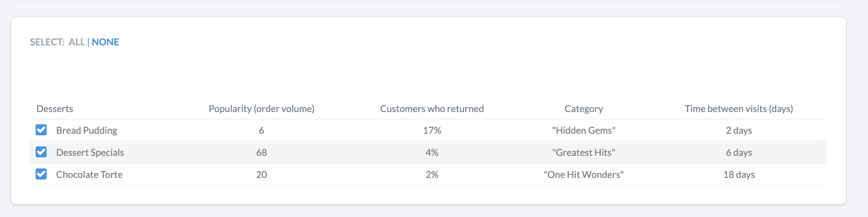The height and width of the screenshot is (217, 868).
Task: Toggle the Dessert Specials checkbox
Action: [x=41, y=152]
